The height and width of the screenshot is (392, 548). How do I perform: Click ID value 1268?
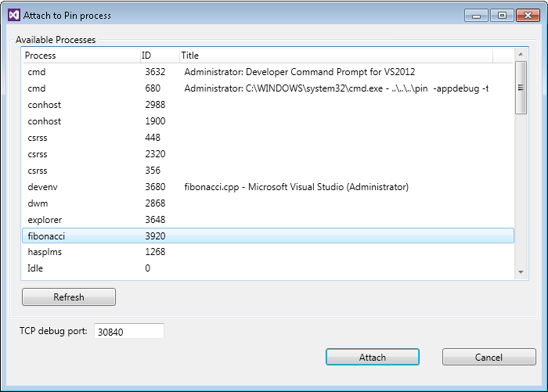(x=155, y=252)
